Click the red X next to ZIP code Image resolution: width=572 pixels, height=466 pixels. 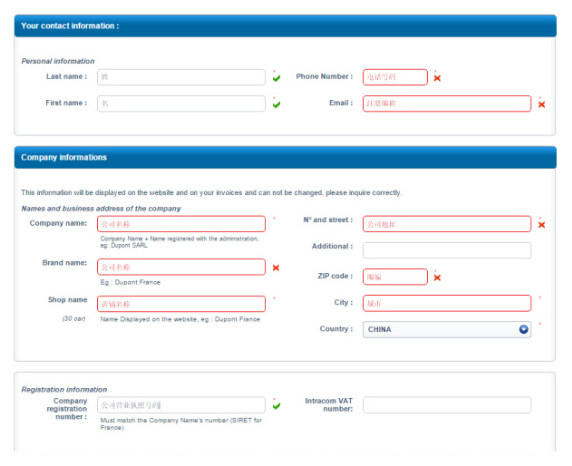point(437,277)
